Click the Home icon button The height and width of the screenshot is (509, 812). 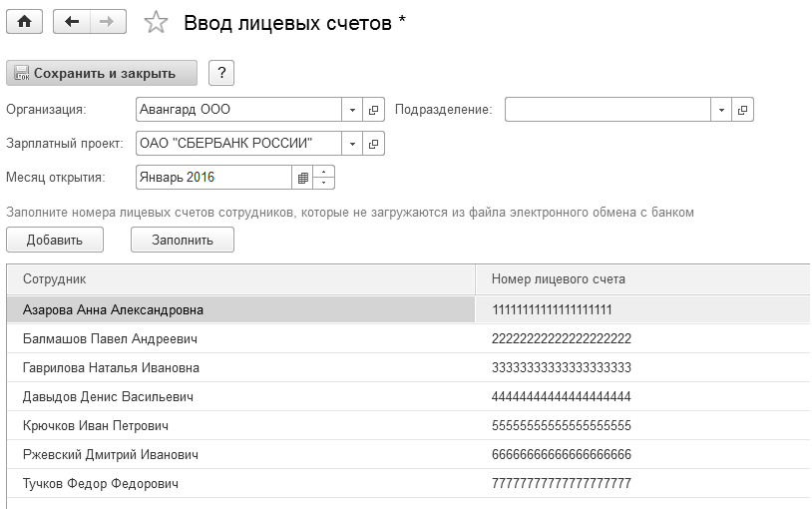tap(24, 22)
